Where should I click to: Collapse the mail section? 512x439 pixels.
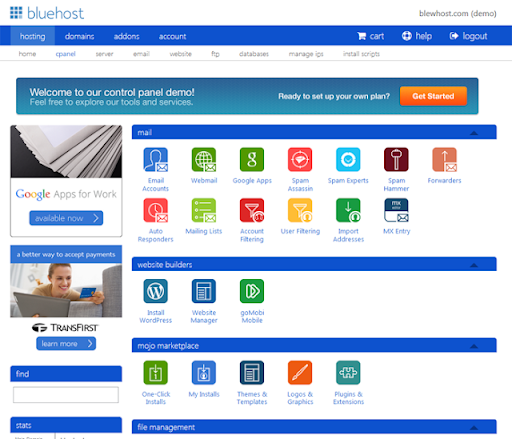pyautogui.click(x=474, y=133)
